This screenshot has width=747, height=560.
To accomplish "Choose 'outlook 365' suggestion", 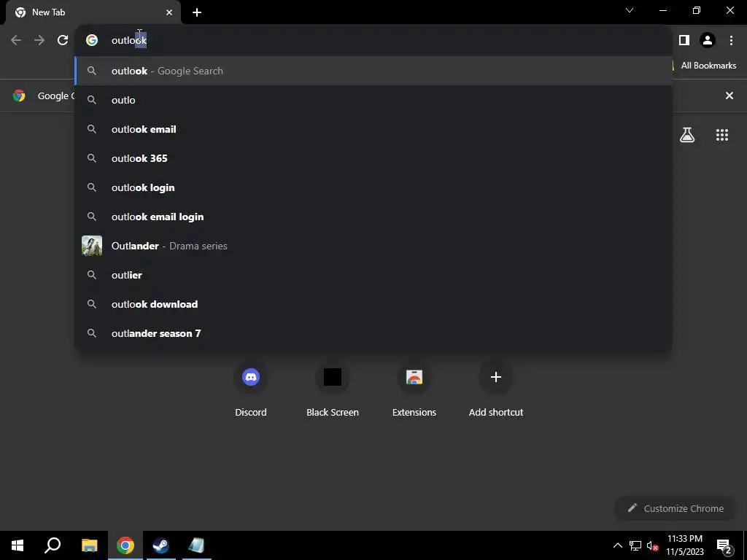I will (x=373, y=158).
